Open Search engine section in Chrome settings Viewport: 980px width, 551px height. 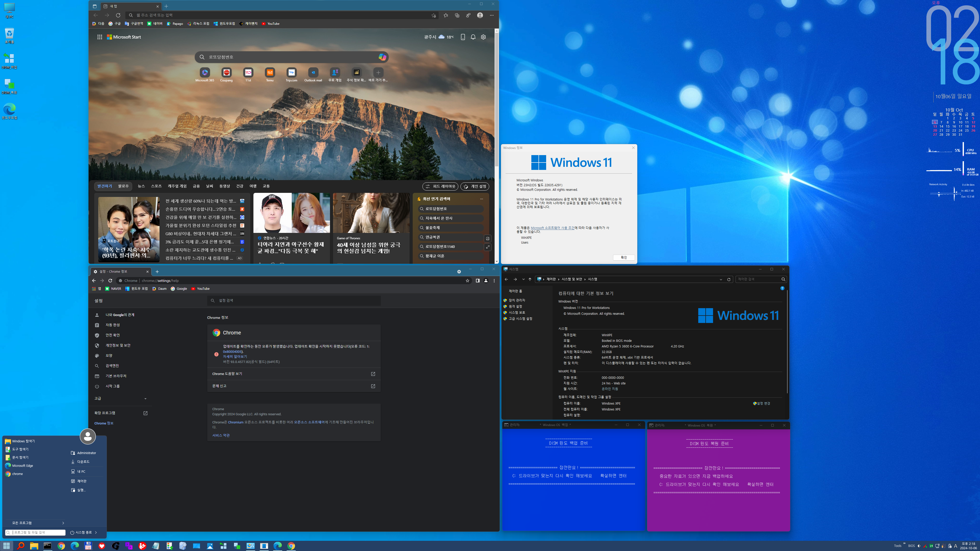pos(112,366)
